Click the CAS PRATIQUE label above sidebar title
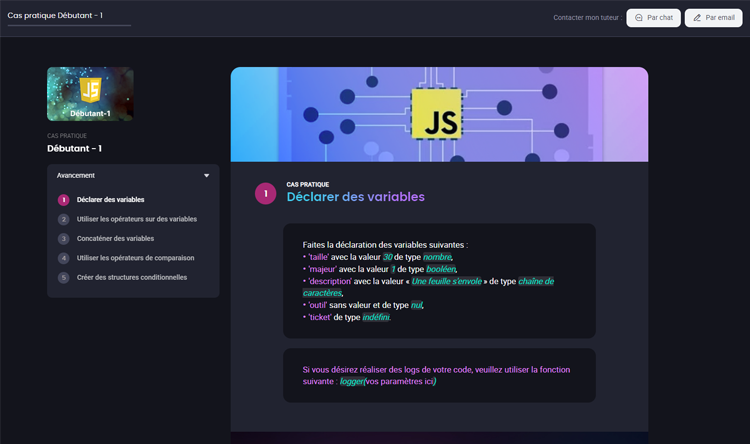This screenshot has width=750, height=444. point(67,136)
